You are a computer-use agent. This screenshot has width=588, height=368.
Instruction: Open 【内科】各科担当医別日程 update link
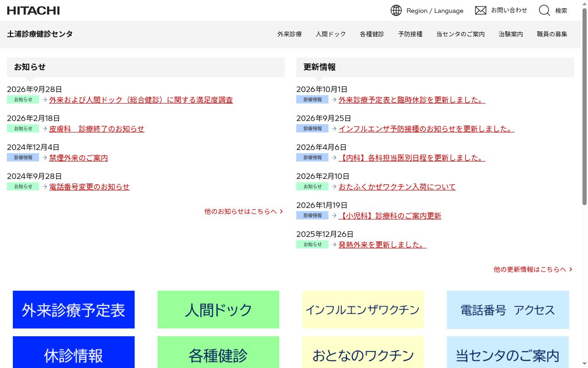pos(412,158)
